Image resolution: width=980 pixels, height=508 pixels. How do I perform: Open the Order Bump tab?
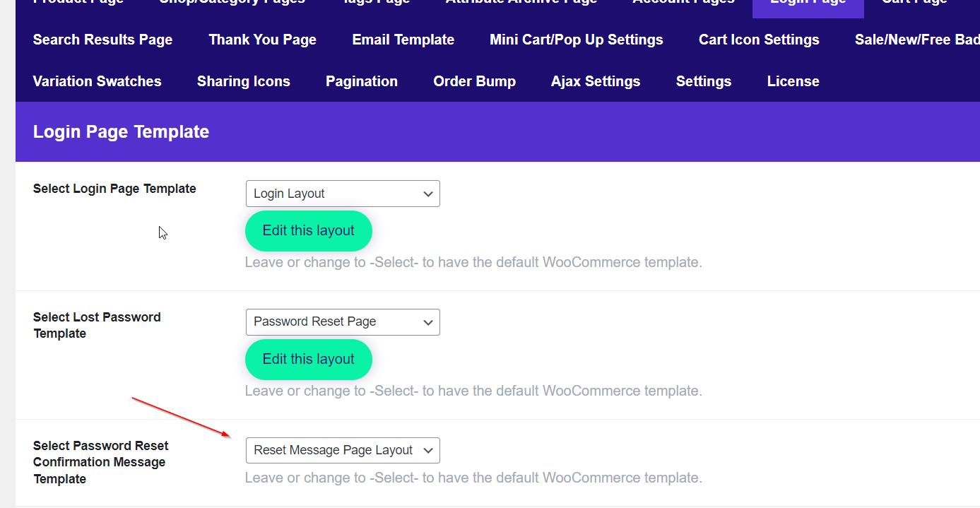coord(474,81)
